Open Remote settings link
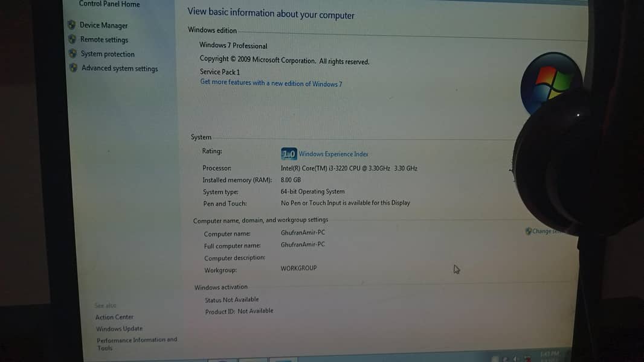 [x=104, y=40]
